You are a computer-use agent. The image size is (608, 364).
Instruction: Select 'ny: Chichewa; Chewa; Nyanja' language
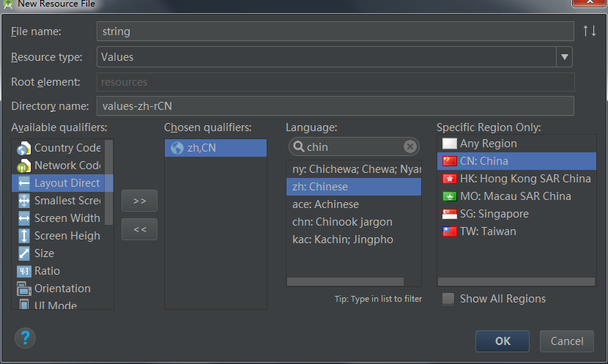354,169
